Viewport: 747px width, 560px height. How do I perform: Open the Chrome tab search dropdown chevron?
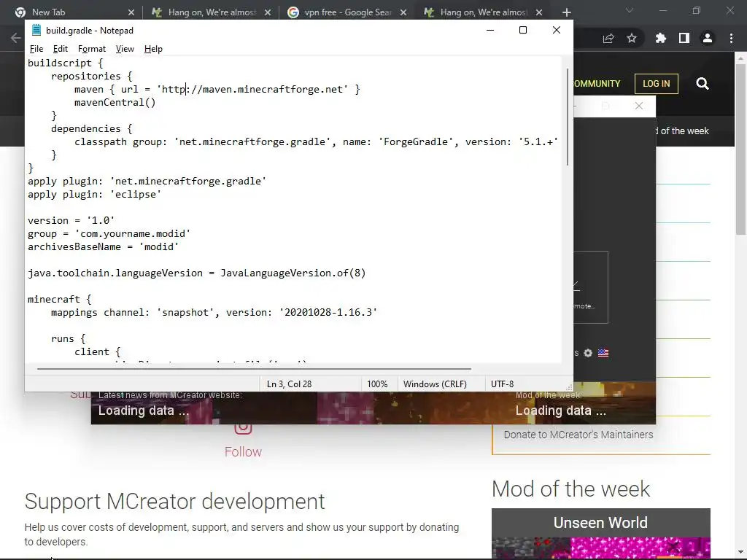630,10
